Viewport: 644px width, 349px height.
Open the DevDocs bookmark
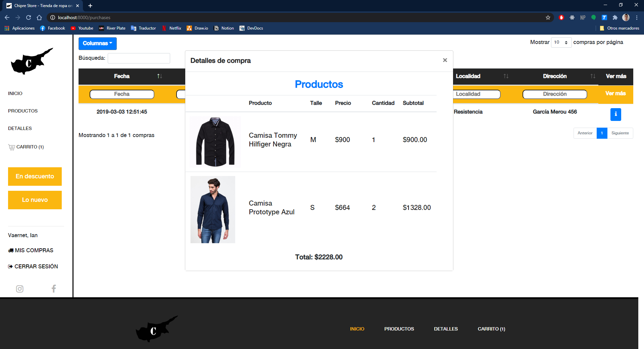[x=251, y=28]
